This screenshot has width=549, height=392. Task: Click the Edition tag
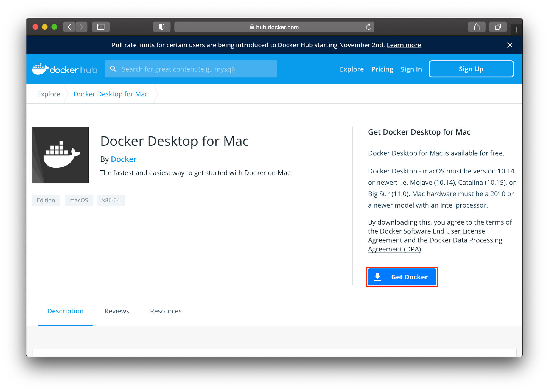(46, 200)
